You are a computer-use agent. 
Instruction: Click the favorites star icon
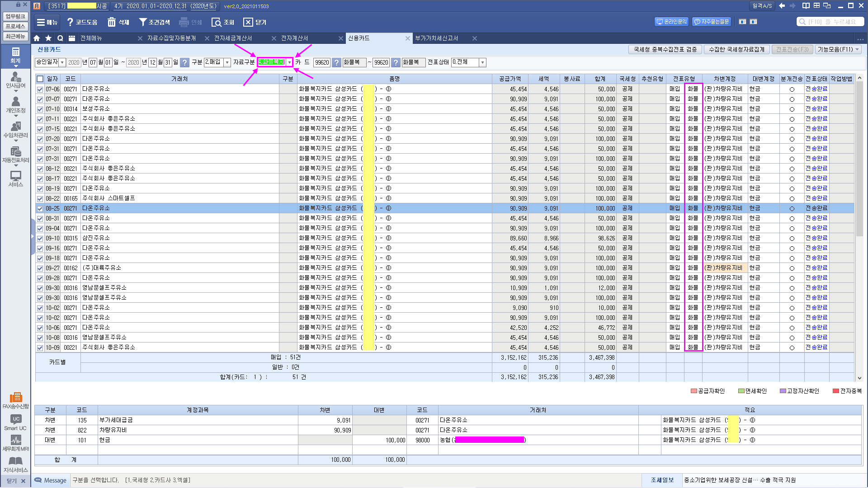point(48,38)
